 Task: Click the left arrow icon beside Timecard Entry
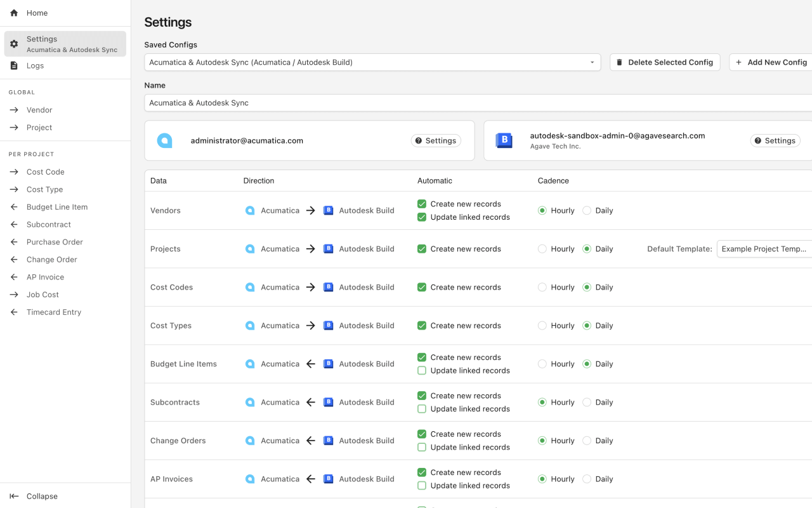pos(14,312)
